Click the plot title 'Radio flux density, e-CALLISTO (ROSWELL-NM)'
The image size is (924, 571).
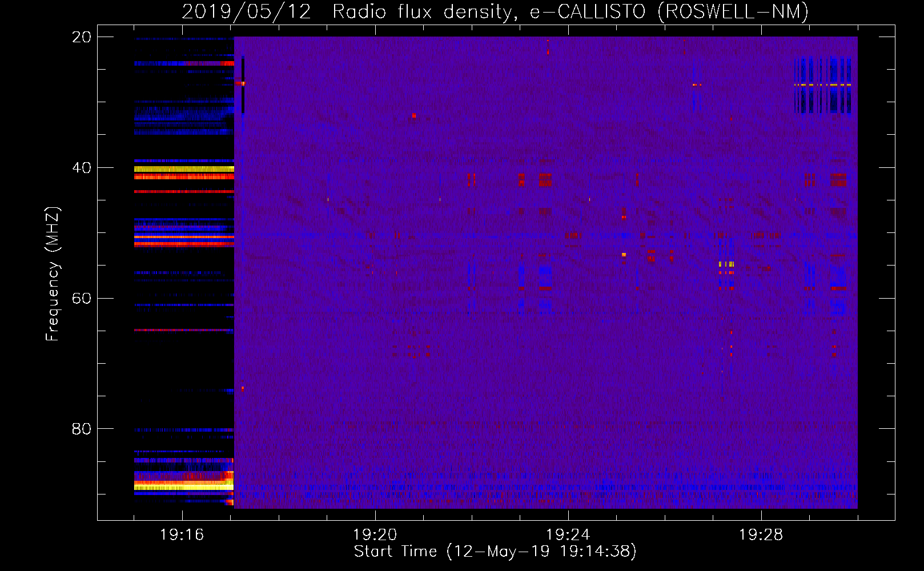tap(570, 12)
